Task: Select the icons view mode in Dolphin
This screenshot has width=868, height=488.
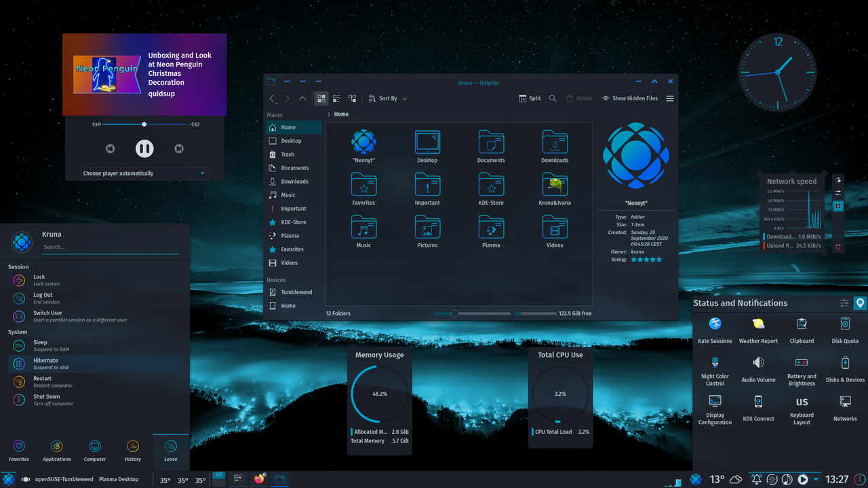Action: 321,98
